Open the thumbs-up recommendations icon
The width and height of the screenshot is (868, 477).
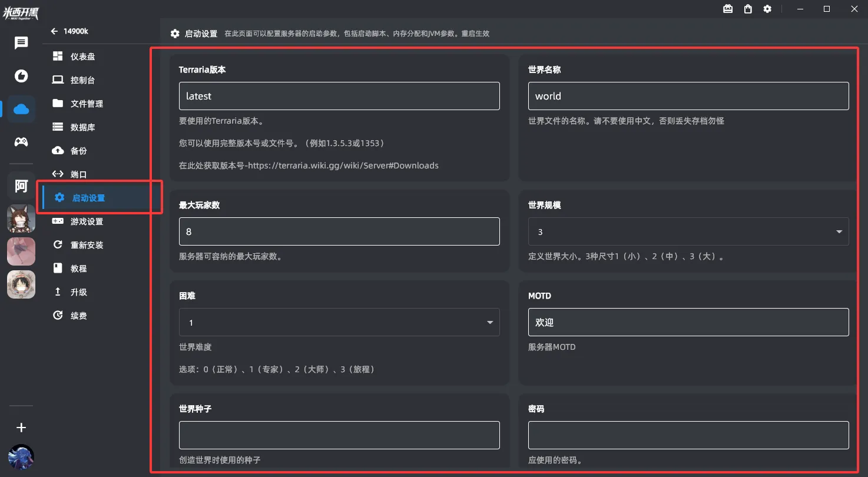(21, 76)
